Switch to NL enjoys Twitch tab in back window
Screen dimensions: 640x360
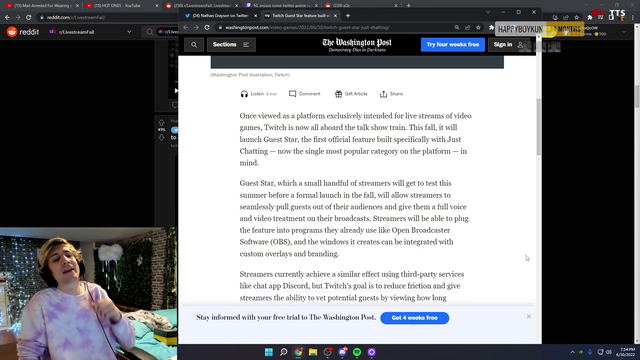pyautogui.click(x=282, y=6)
